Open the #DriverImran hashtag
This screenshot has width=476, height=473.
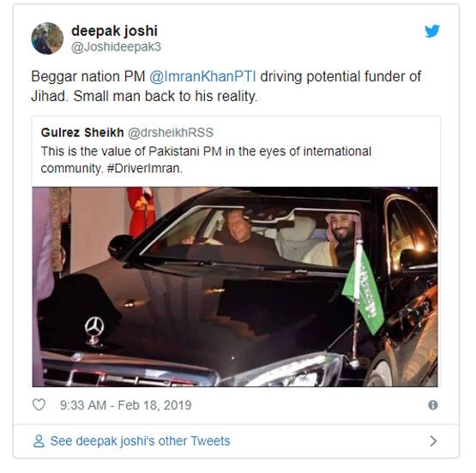pos(144,168)
